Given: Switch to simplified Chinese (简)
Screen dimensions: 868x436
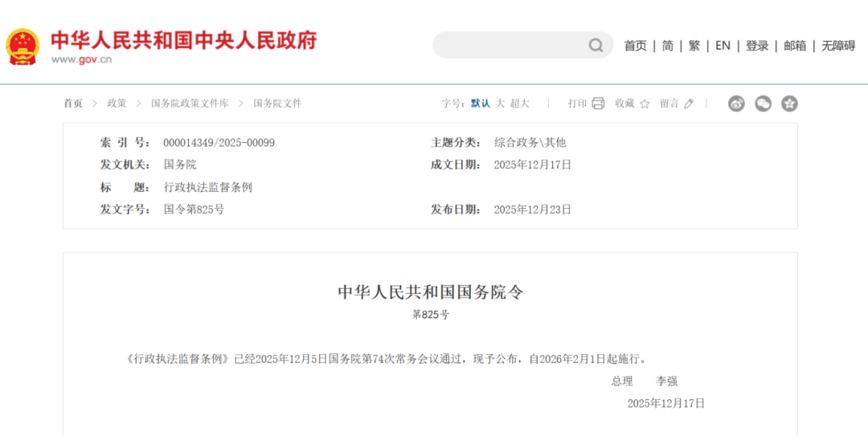Looking at the screenshot, I should click(x=668, y=46).
